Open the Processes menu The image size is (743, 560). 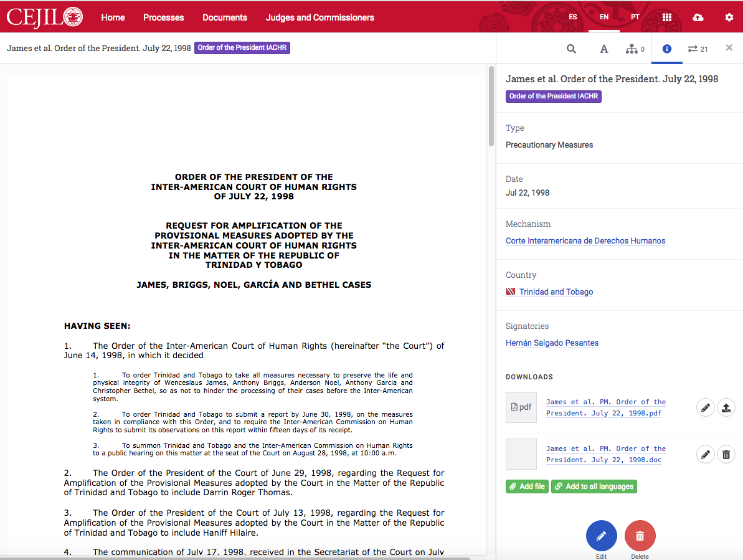[163, 17]
